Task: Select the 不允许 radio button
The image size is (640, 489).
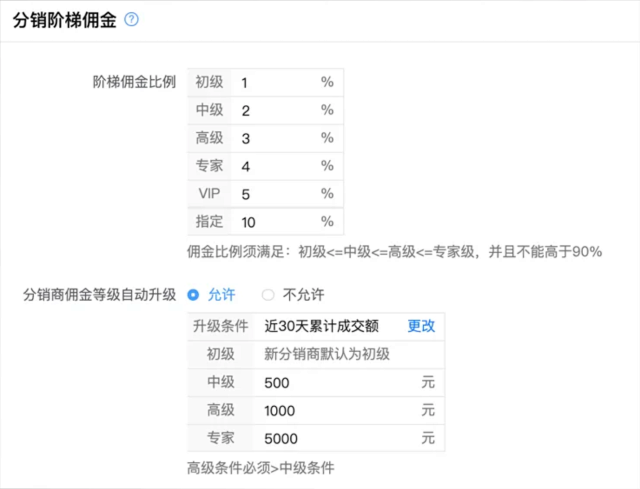Action: coord(268,295)
